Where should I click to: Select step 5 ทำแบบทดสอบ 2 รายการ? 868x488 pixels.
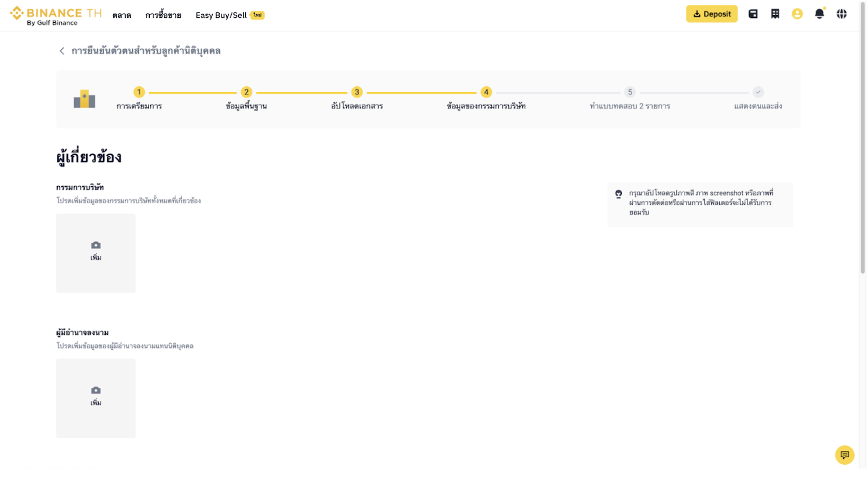tap(629, 92)
